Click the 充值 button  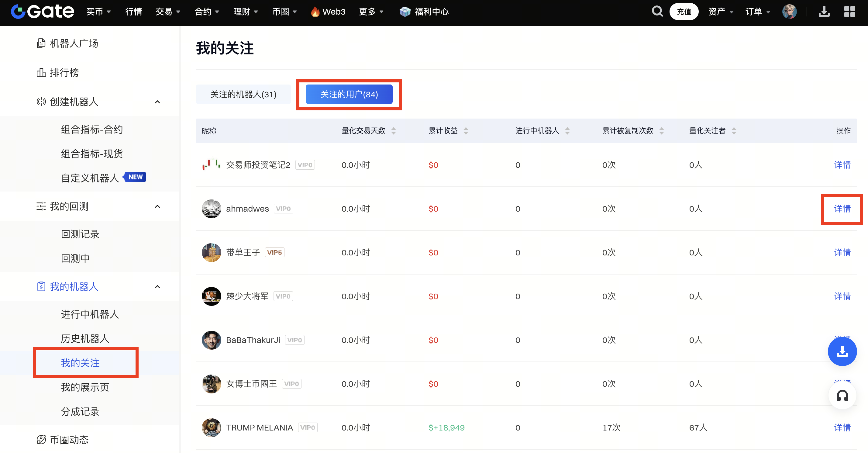[684, 12]
